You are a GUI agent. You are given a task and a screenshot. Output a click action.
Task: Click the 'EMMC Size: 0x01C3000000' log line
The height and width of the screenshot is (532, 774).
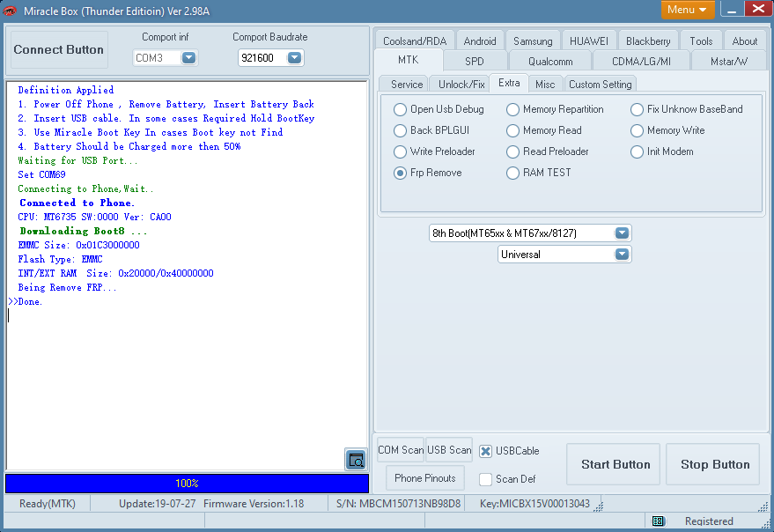[x=78, y=245]
